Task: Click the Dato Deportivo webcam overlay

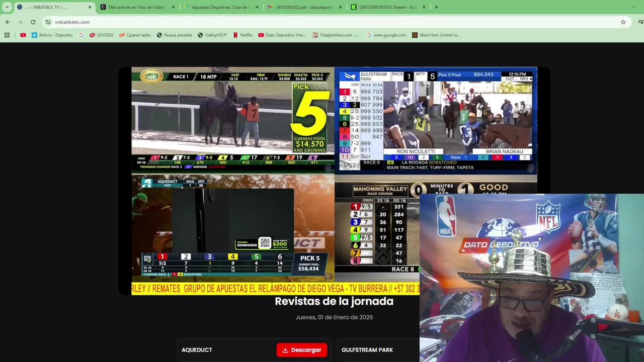Action: (x=532, y=278)
